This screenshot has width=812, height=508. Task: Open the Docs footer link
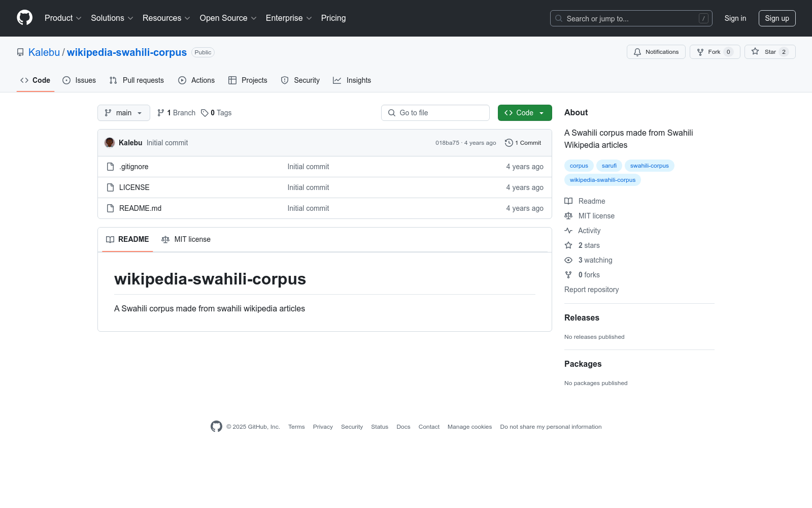pos(403,427)
